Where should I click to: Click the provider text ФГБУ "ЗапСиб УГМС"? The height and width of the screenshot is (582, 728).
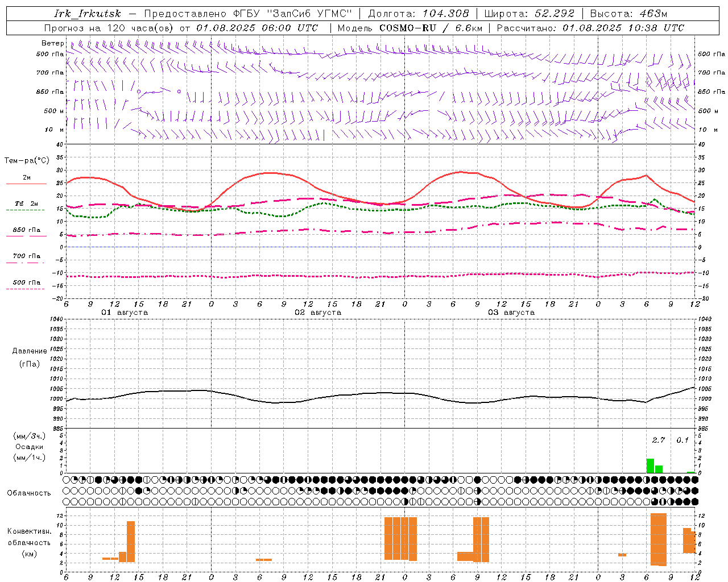coord(292,14)
